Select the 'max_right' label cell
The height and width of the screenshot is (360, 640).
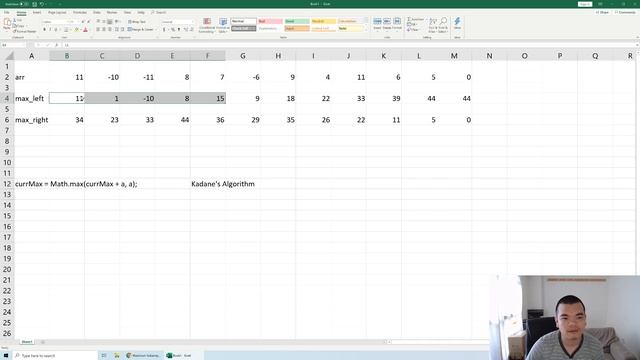pyautogui.click(x=32, y=120)
